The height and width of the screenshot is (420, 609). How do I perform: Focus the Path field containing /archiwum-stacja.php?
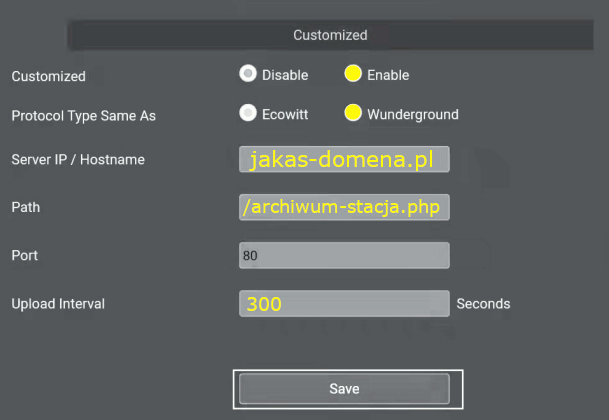(x=344, y=207)
